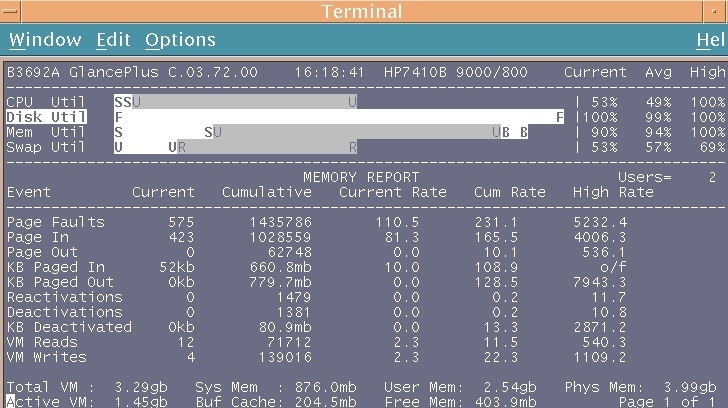Click the Disk Util current 100% value
728x408 pixels.
600,117
